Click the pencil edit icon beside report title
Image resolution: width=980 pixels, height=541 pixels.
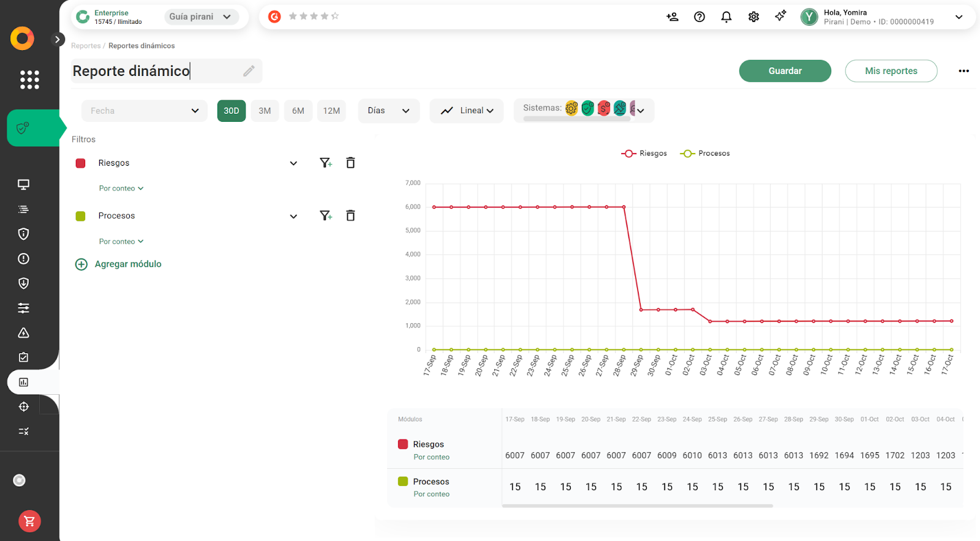[249, 71]
